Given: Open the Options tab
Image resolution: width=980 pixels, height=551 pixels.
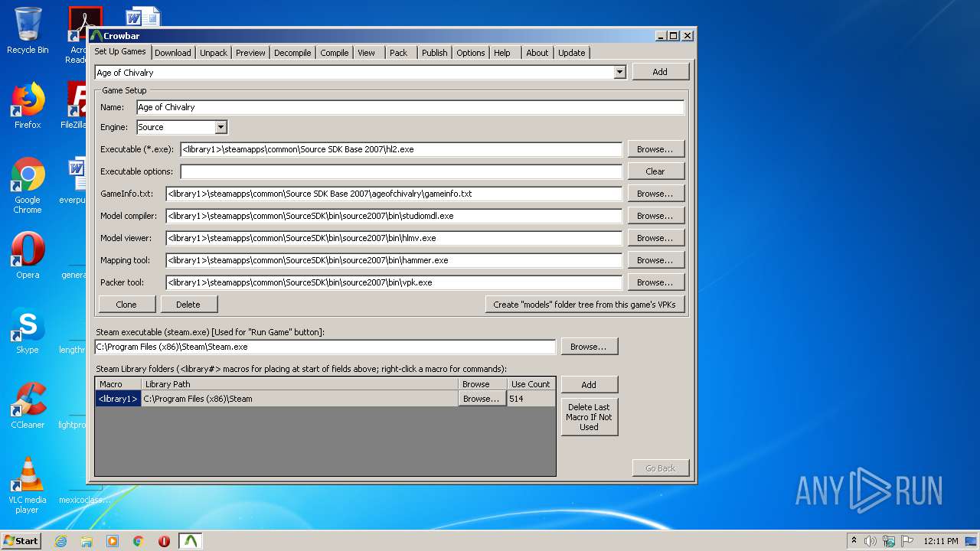Looking at the screenshot, I should point(471,53).
